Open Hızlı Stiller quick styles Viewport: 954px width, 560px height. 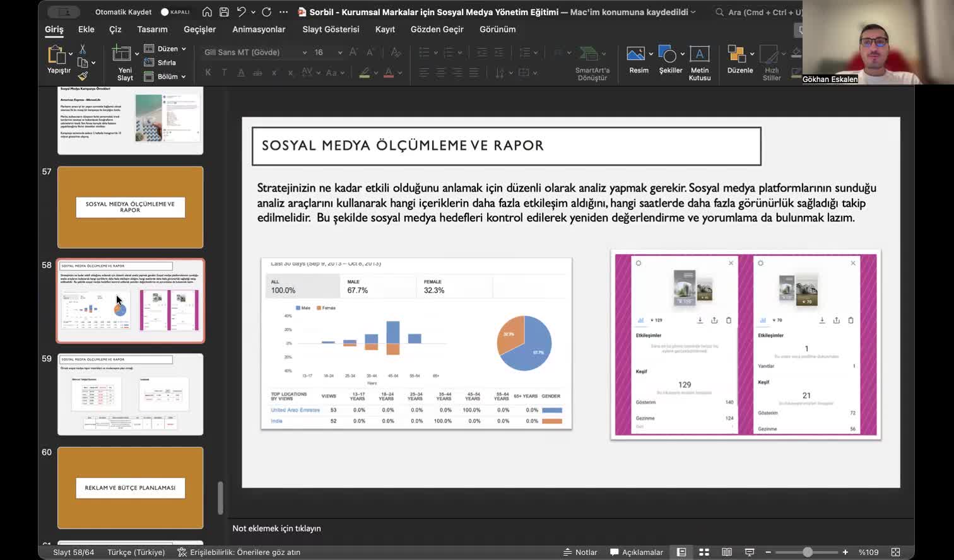(x=771, y=62)
